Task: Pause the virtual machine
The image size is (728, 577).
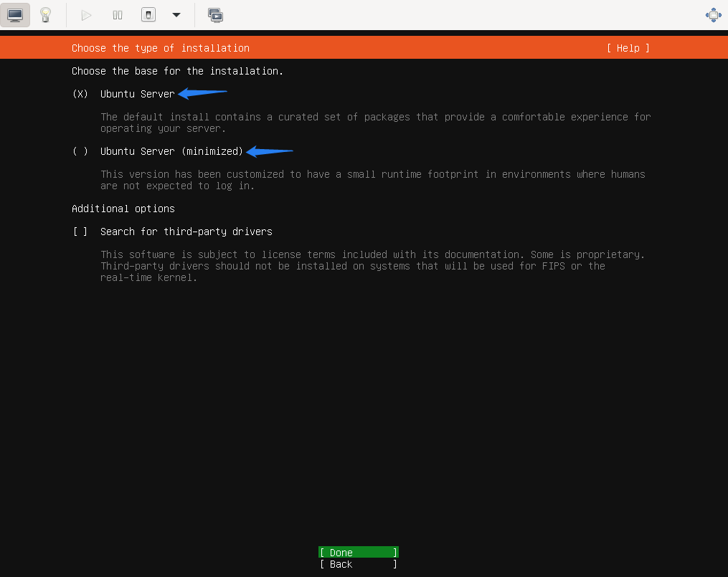Action: [x=118, y=15]
